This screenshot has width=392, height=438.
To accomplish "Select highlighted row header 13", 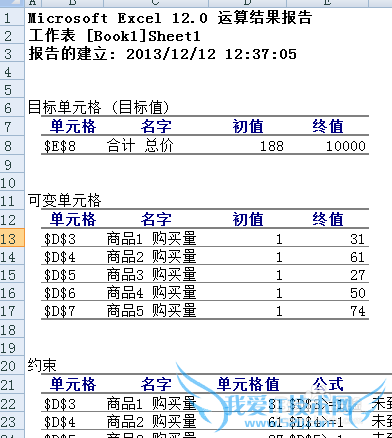I will click(x=12, y=238).
